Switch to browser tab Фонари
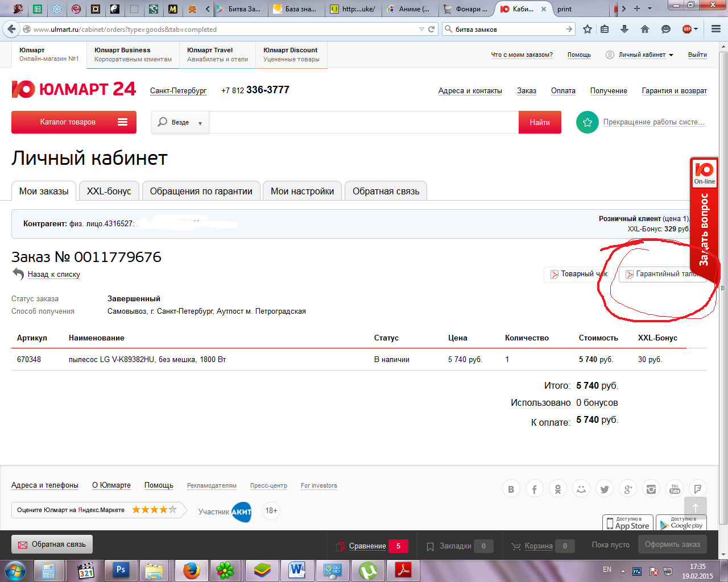This screenshot has height=582, width=728. pyautogui.click(x=466, y=9)
